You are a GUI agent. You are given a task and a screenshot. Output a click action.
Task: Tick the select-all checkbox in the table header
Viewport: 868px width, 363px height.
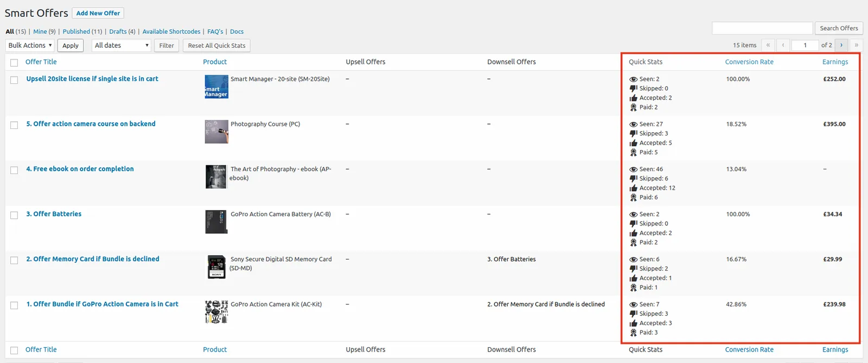tap(14, 62)
